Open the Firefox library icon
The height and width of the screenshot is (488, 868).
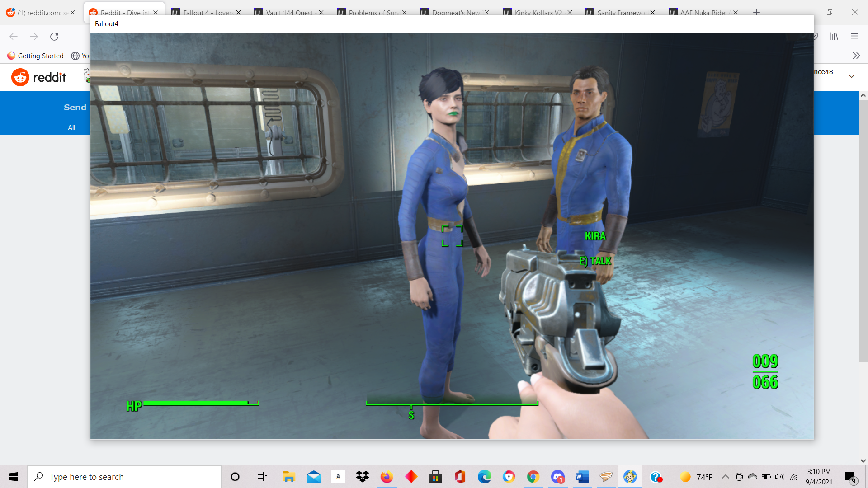click(834, 37)
